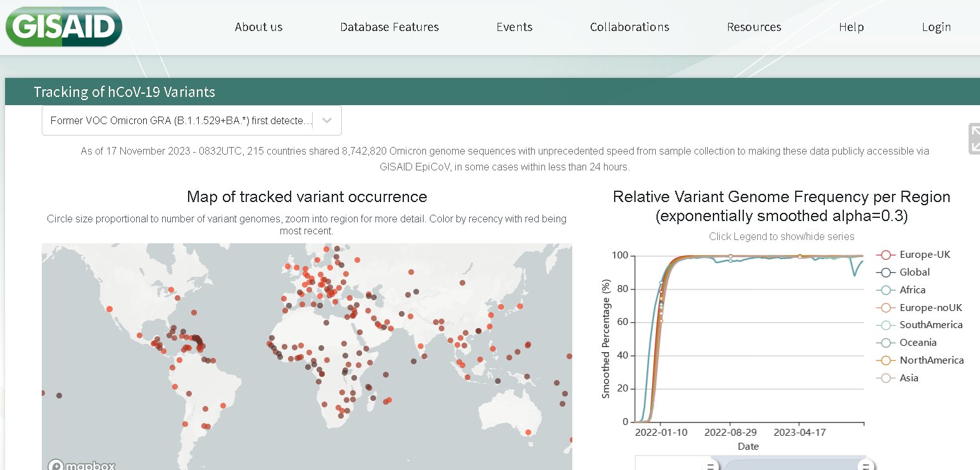
Task: Open the variant selector chevron arrow
Action: [327, 120]
